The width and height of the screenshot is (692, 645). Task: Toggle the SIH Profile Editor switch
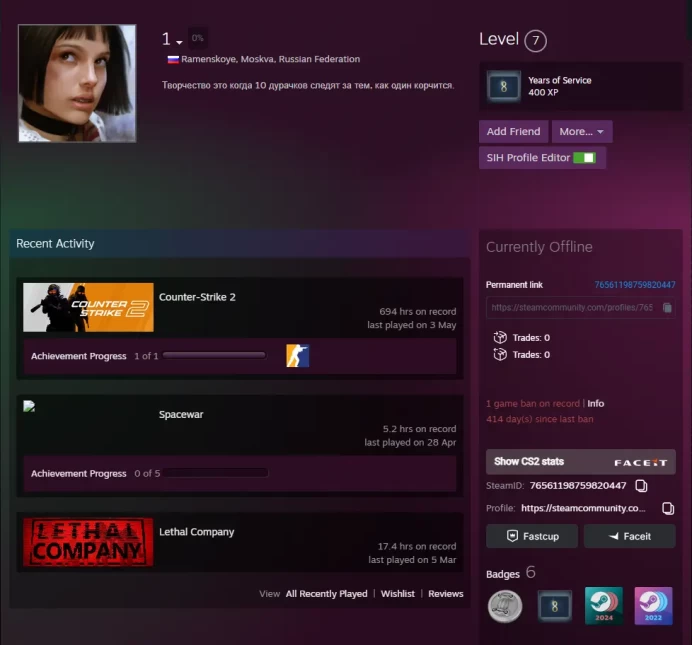584,158
